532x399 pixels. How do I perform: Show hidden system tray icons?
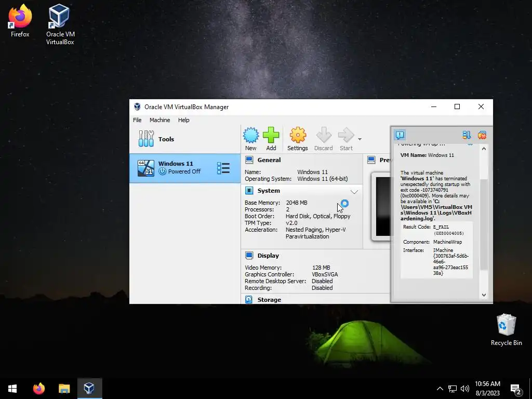[x=440, y=389]
